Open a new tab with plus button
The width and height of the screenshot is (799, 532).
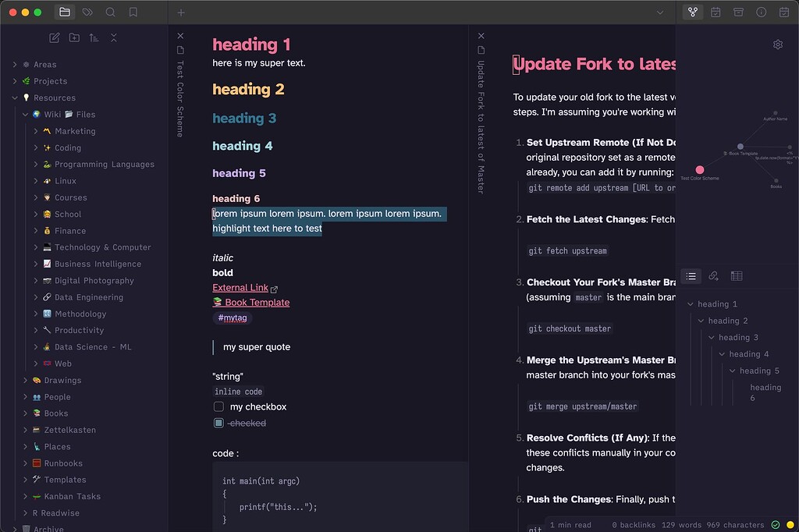(181, 12)
